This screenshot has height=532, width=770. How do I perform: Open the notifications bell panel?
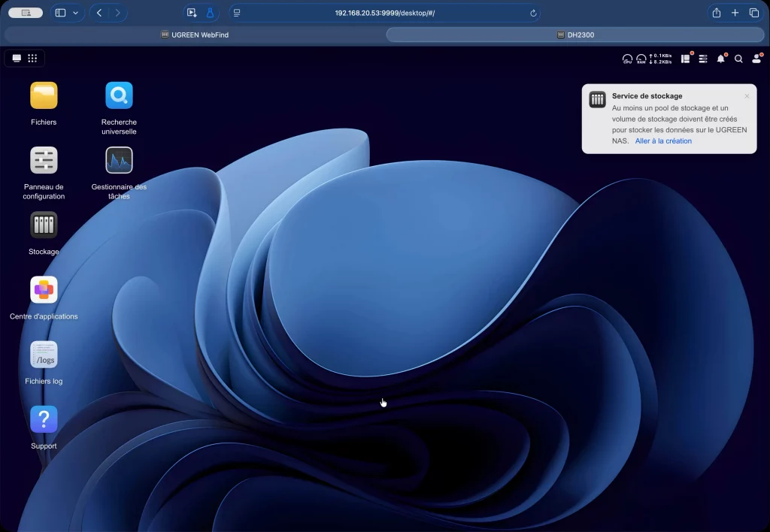click(x=720, y=59)
